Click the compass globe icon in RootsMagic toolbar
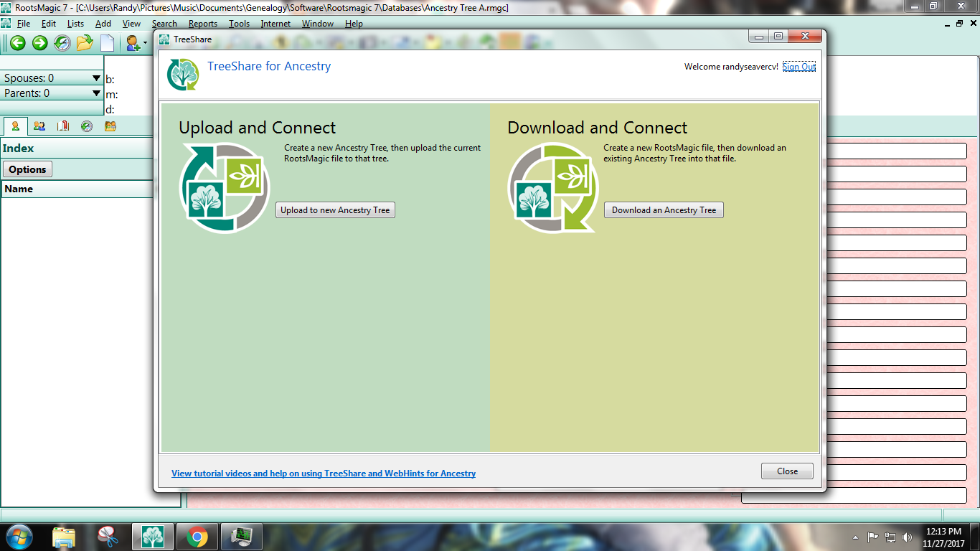 pyautogui.click(x=62, y=43)
